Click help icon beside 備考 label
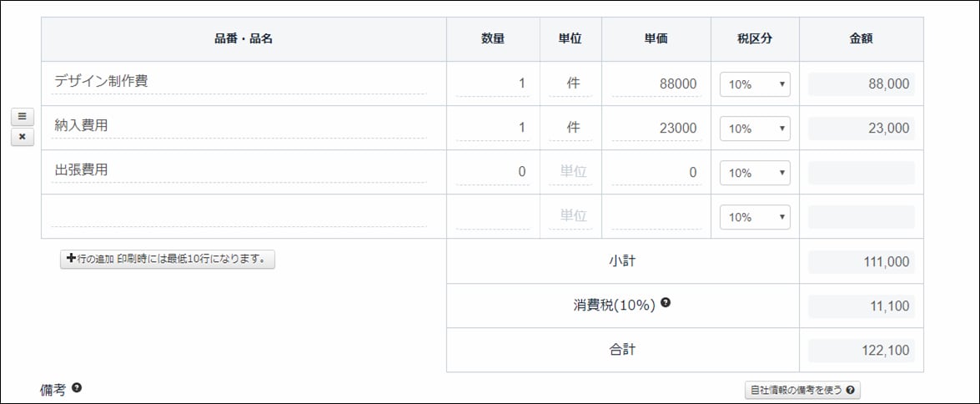This screenshot has height=404, width=980. pos(76,388)
